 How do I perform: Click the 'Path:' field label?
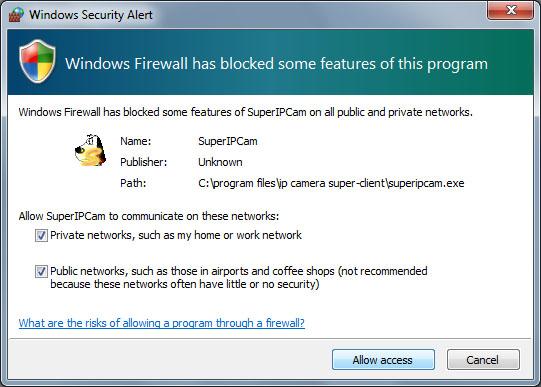tap(133, 183)
